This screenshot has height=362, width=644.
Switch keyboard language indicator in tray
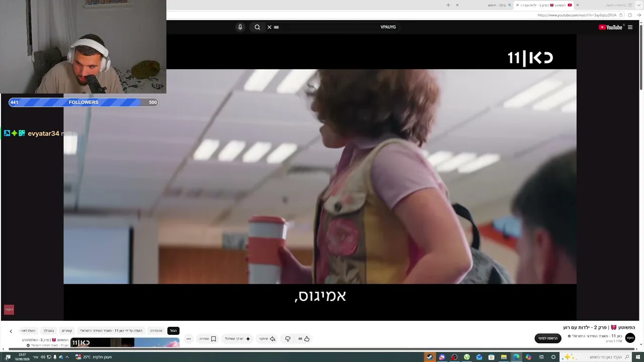pyautogui.click(x=35, y=357)
